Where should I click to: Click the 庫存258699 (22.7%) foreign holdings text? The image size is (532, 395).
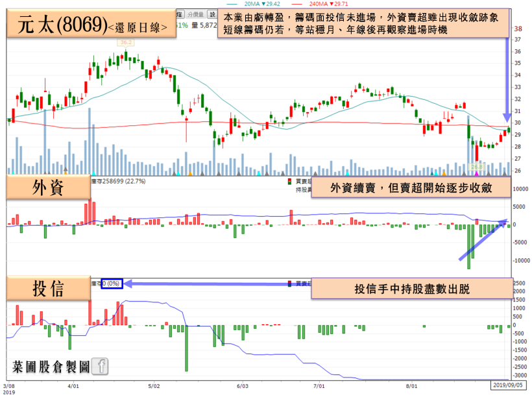[118, 182]
